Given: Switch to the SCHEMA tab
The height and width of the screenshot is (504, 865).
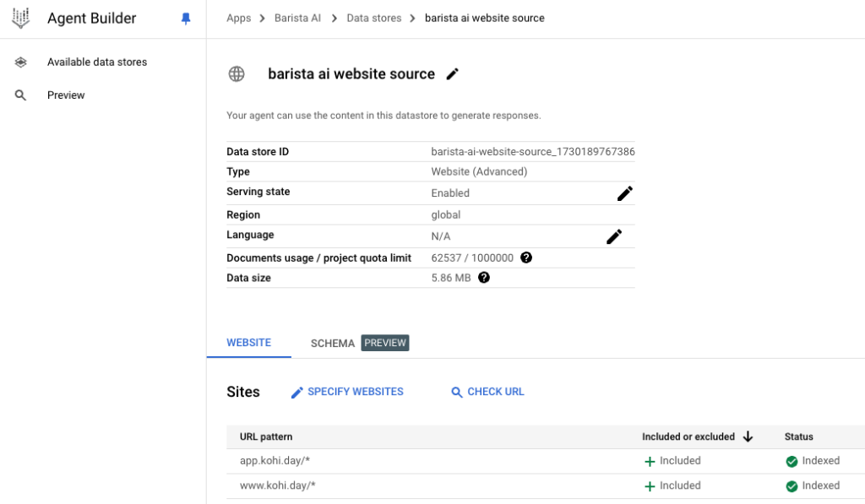Looking at the screenshot, I should coord(333,343).
